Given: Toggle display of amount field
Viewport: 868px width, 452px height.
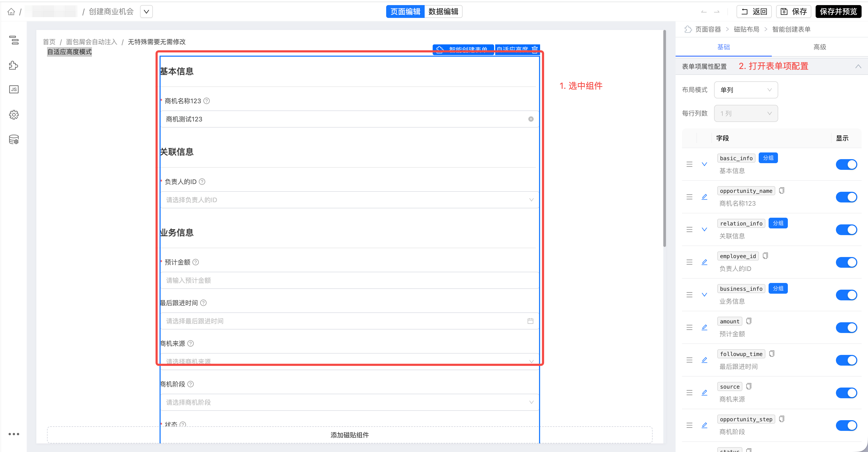Looking at the screenshot, I should point(846,328).
